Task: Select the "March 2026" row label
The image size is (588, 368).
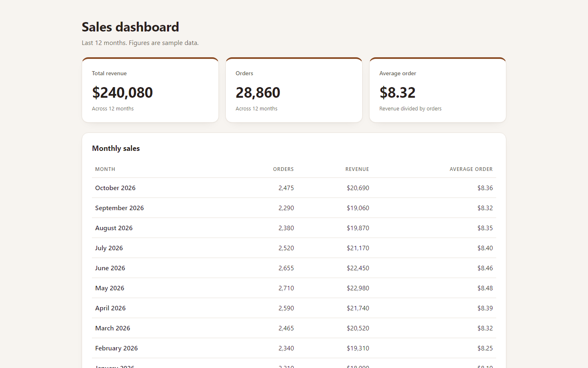Action: 113,328
